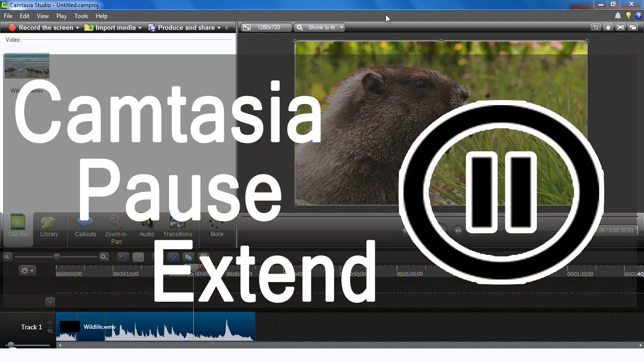This screenshot has height=362, width=644.
Task: Toggle Track 1 visibility eye icon
Action: 50,323
